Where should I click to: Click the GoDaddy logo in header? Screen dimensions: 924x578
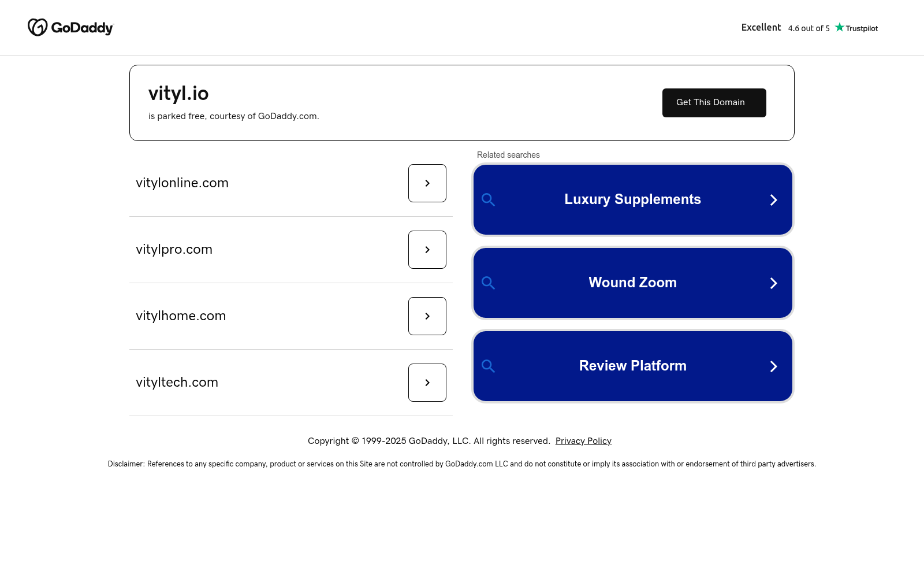click(x=71, y=28)
